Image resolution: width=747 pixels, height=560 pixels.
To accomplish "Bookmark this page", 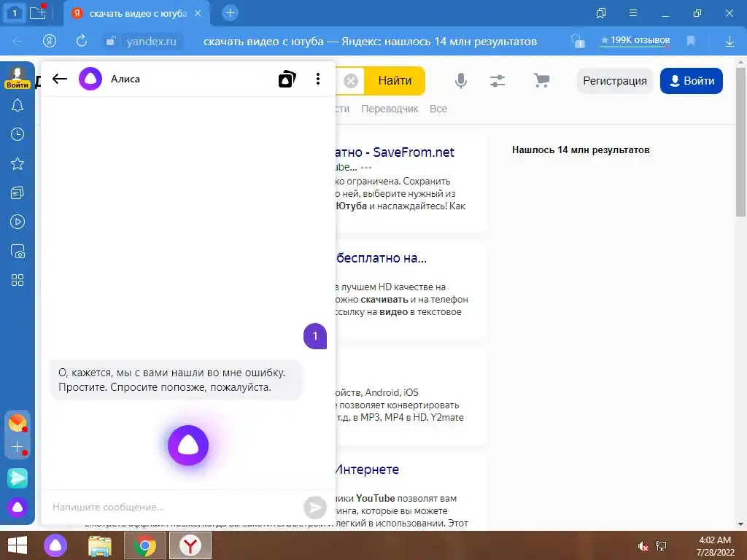I will (691, 41).
